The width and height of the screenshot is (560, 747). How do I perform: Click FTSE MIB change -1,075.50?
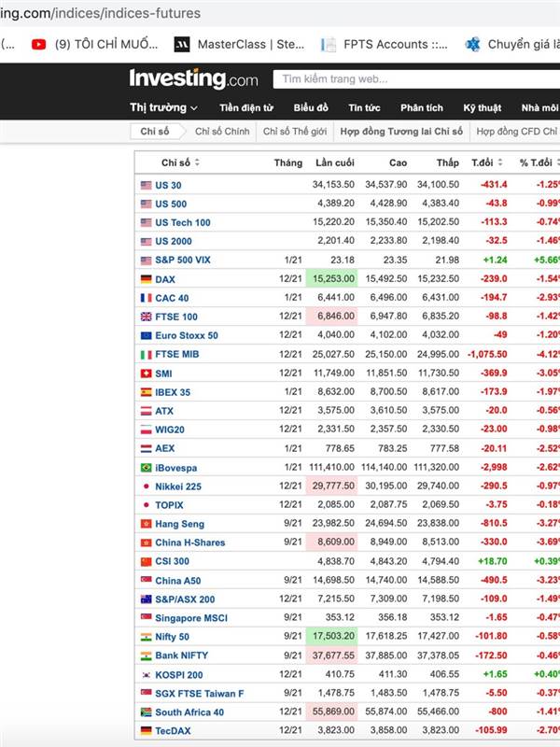pos(487,355)
